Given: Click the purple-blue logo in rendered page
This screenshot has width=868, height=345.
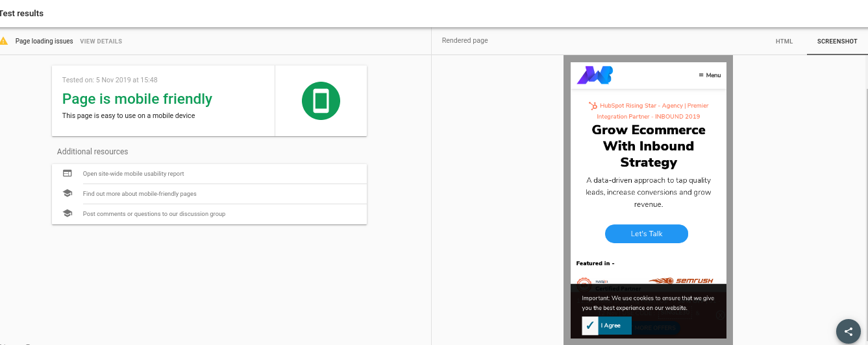Looking at the screenshot, I should [595, 75].
